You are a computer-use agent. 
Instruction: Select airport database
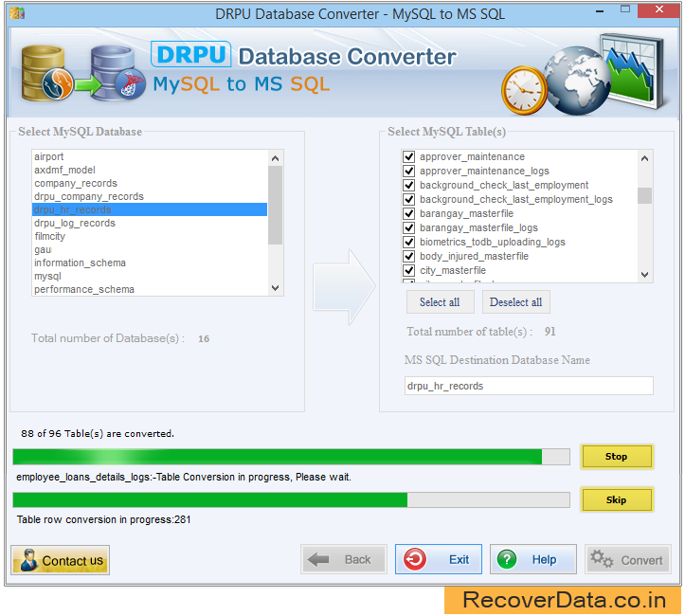(150, 156)
